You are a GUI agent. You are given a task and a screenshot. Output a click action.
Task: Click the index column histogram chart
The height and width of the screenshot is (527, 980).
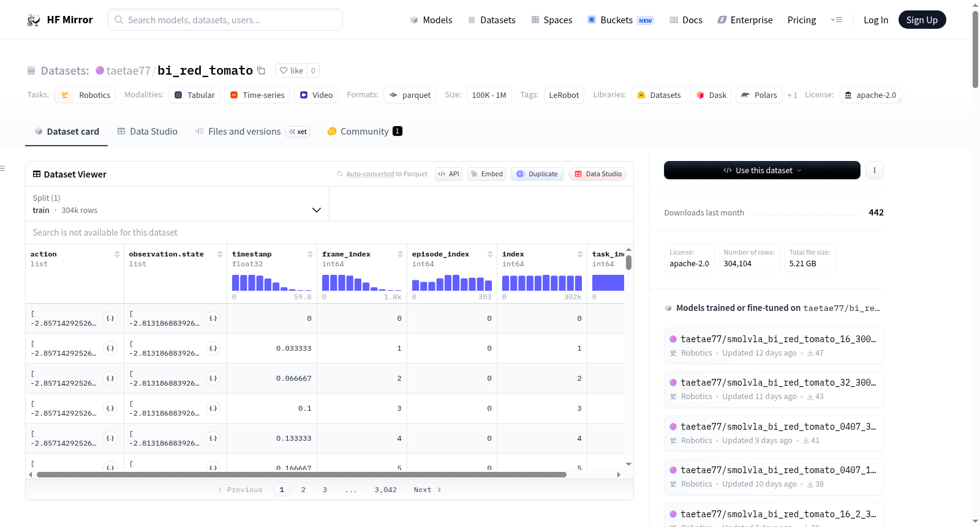[x=542, y=283]
